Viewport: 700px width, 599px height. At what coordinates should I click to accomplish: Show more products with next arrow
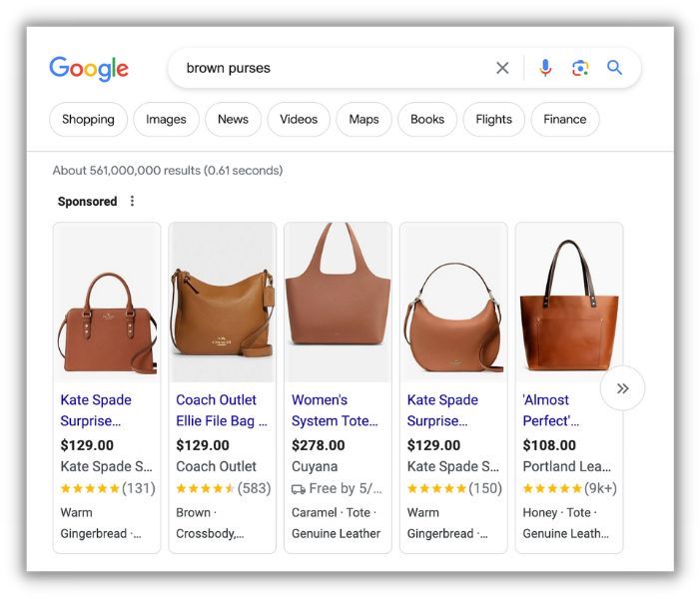click(622, 388)
